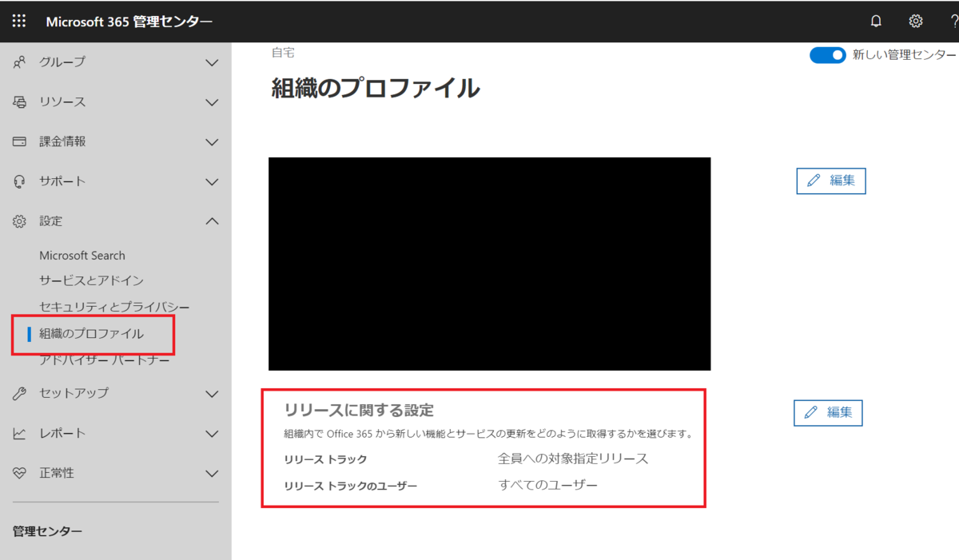Screen dimensions: 959x560
Task: Open サービスとアドイン page
Action: [91, 280]
